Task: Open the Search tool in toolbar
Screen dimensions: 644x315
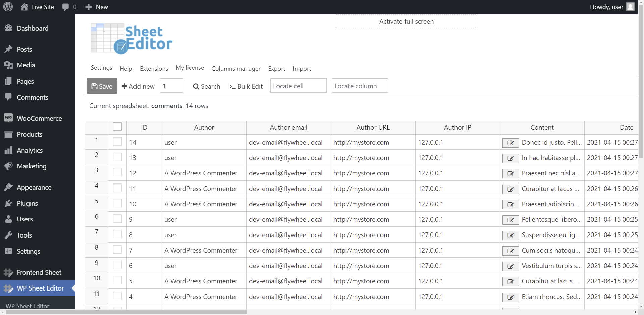Action: click(x=207, y=86)
